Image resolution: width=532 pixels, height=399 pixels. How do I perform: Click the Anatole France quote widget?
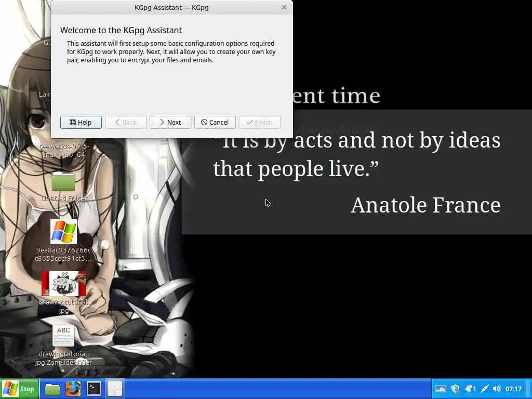(x=357, y=172)
